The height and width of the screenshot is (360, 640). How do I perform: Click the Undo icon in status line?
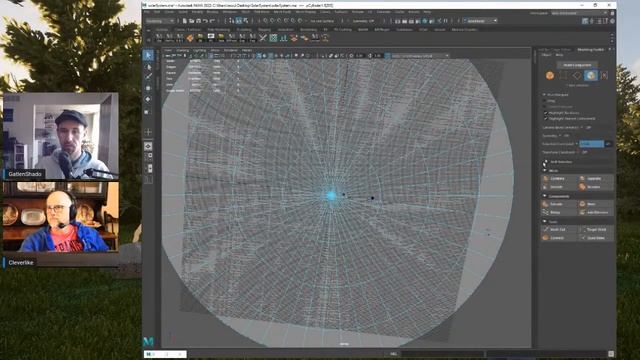click(205, 21)
